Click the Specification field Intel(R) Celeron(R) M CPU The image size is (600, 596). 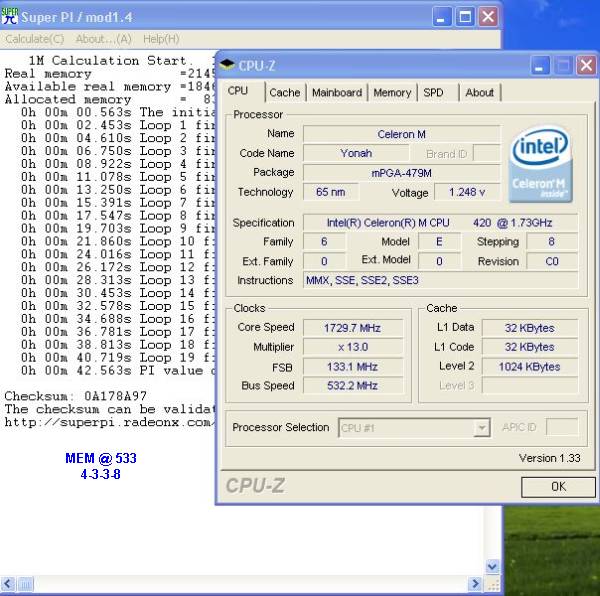440,223
